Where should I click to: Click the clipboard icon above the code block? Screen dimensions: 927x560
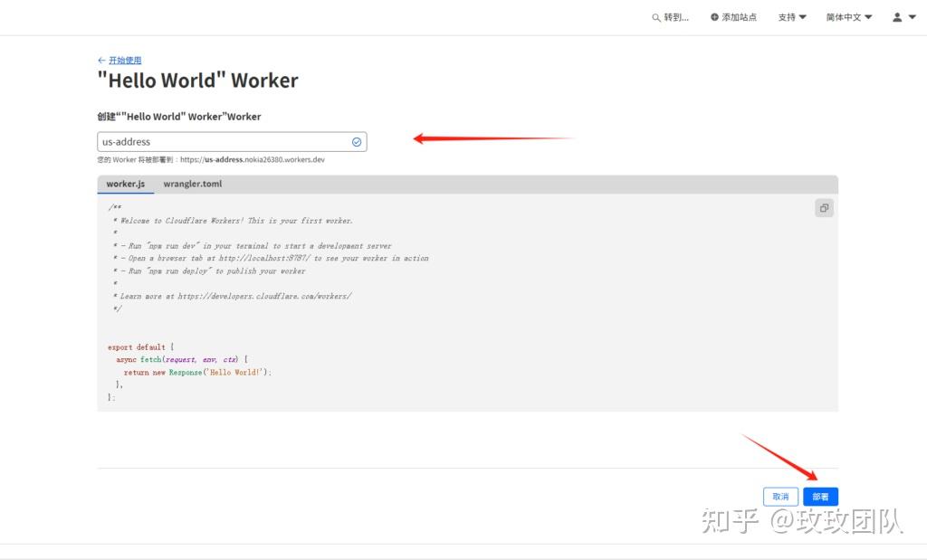pos(823,207)
